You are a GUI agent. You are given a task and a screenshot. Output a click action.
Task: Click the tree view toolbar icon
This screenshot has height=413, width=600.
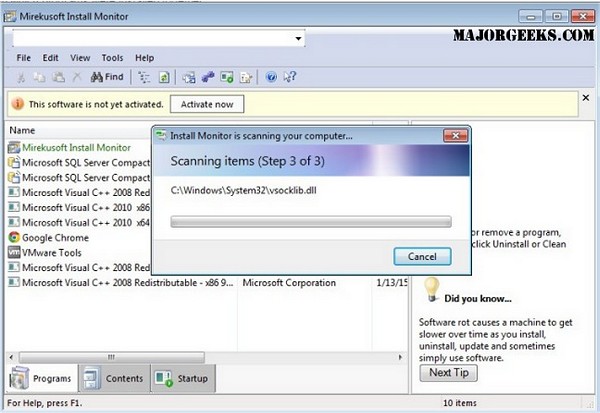coord(144,77)
